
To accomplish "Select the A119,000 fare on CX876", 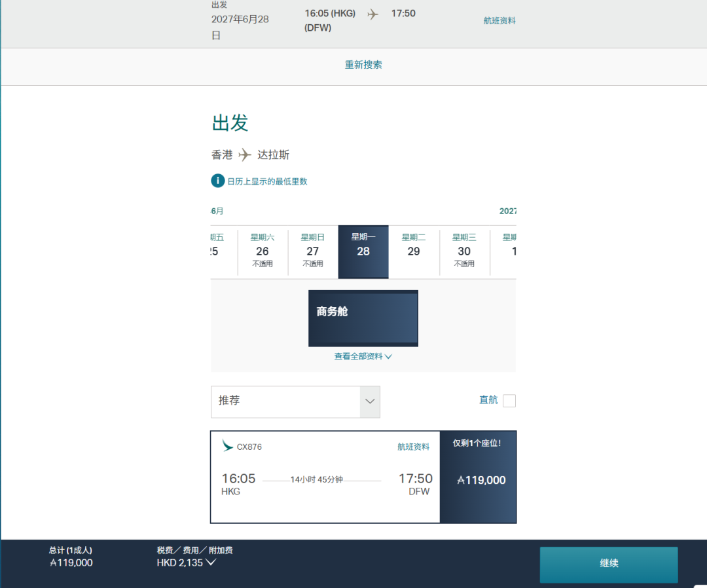I will click(x=478, y=477).
